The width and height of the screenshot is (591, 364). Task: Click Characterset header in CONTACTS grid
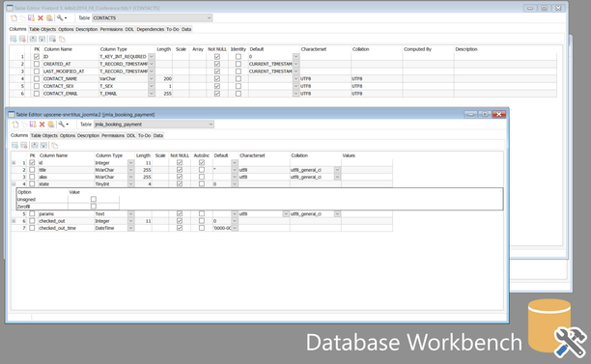tap(314, 49)
